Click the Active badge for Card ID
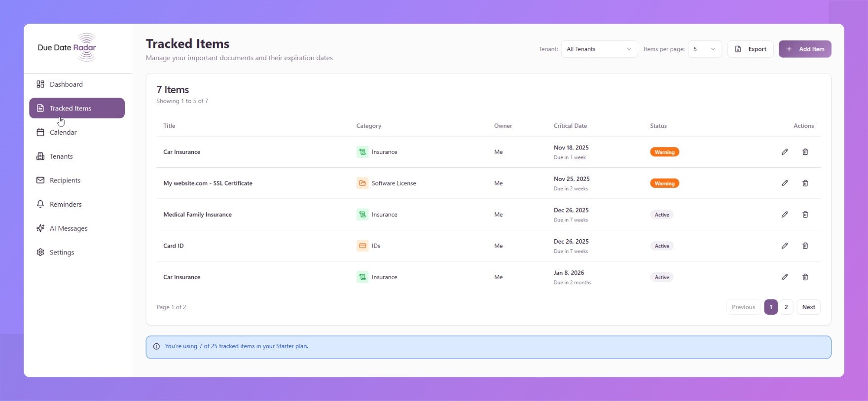Image resolution: width=868 pixels, height=401 pixels. 662,246
